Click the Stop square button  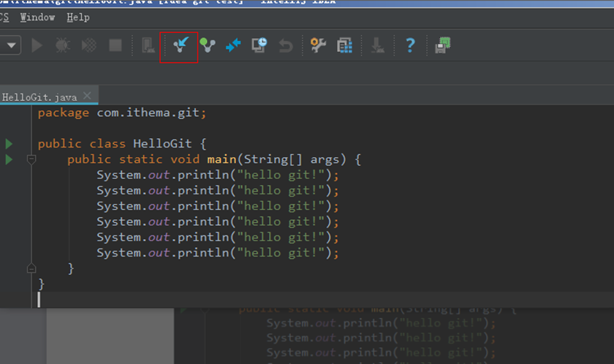coord(115,45)
